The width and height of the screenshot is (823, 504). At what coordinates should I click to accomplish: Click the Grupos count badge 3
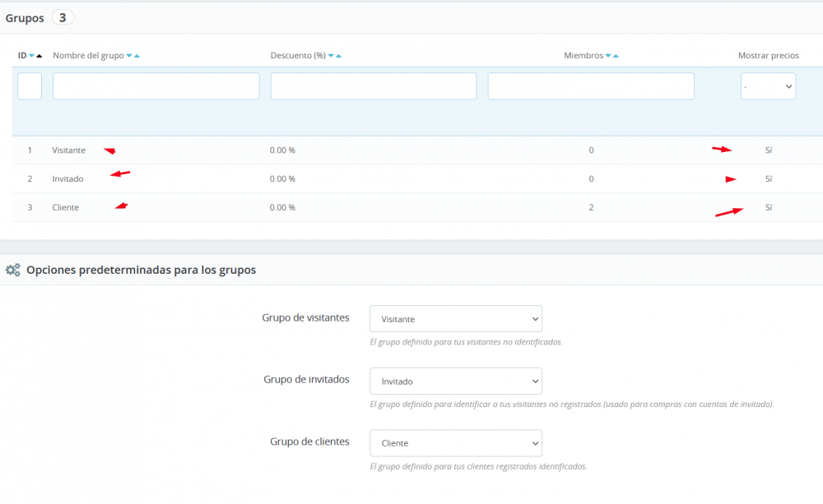tap(63, 18)
